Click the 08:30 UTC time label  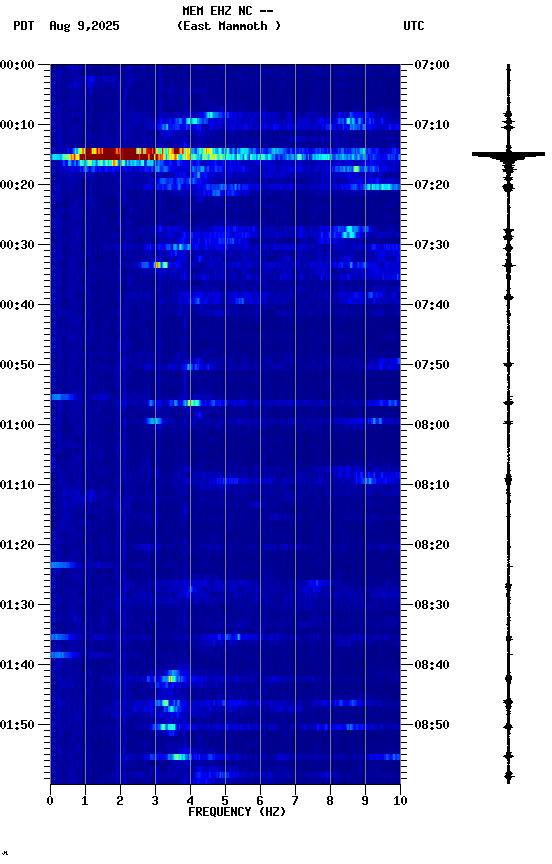click(x=432, y=605)
